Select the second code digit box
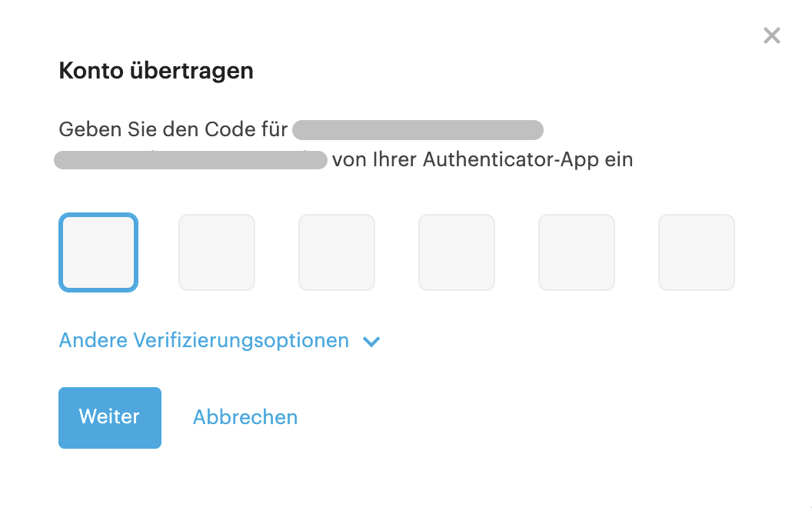The width and height of the screenshot is (812, 508). pyautogui.click(x=217, y=252)
